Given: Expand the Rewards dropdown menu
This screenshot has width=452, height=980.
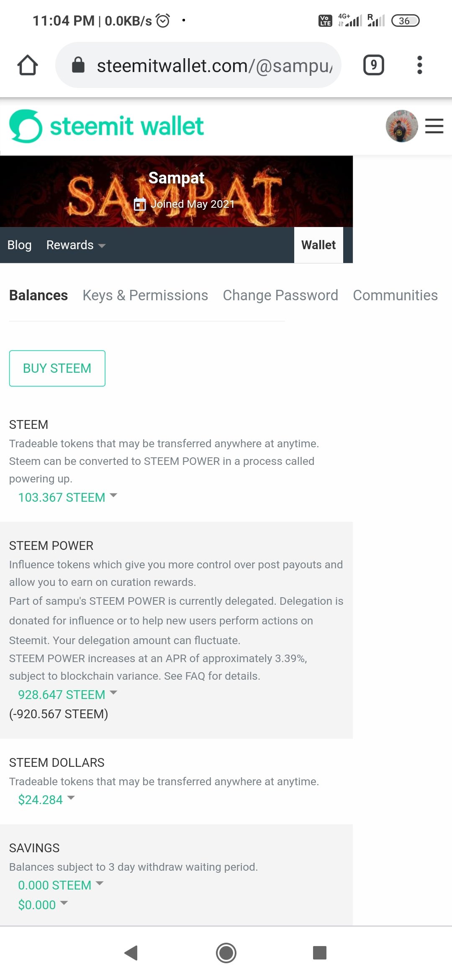Looking at the screenshot, I should 75,245.
